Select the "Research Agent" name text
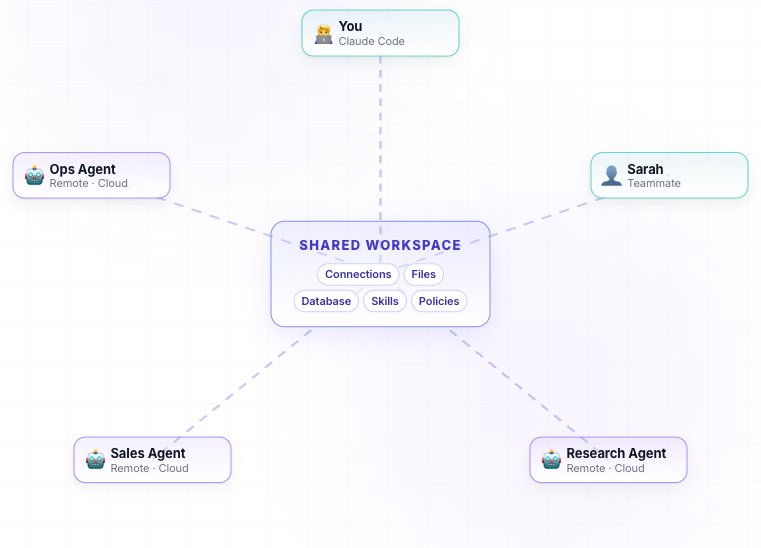This screenshot has width=761, height=548. 616,453
